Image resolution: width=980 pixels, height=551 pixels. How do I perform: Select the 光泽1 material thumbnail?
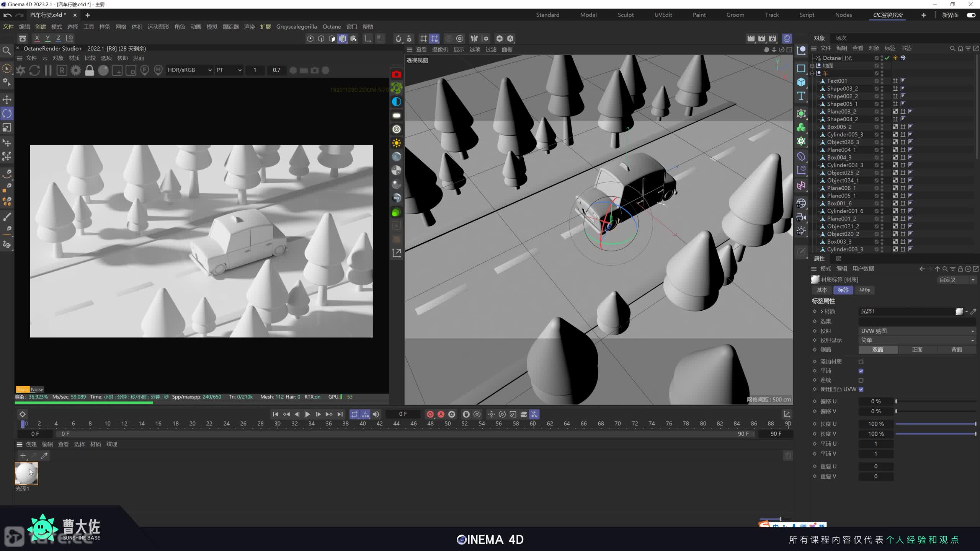26,473
